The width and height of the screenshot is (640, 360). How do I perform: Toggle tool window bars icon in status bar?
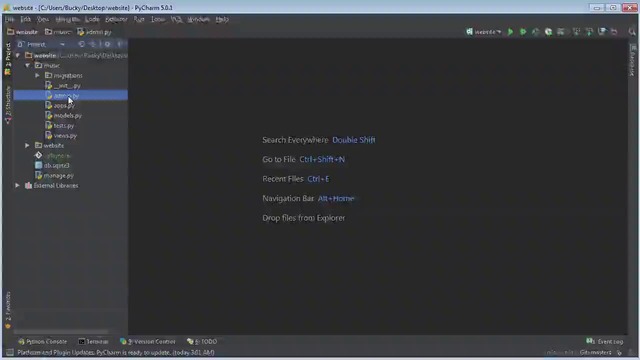point(9,352)
